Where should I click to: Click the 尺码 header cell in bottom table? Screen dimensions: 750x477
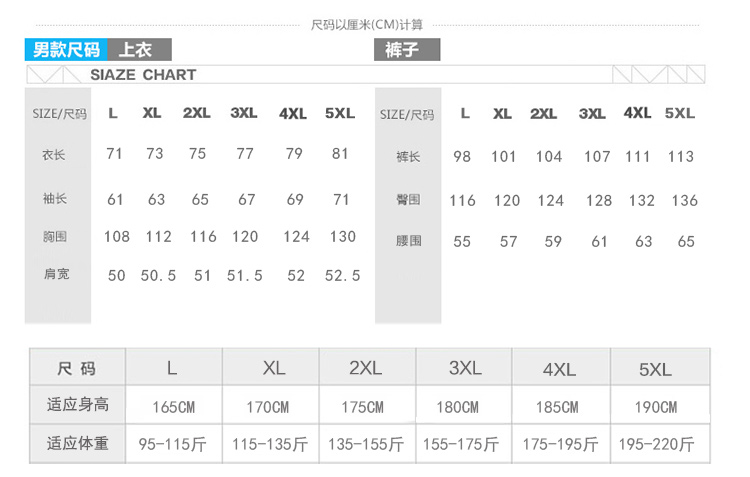(77, 368)
